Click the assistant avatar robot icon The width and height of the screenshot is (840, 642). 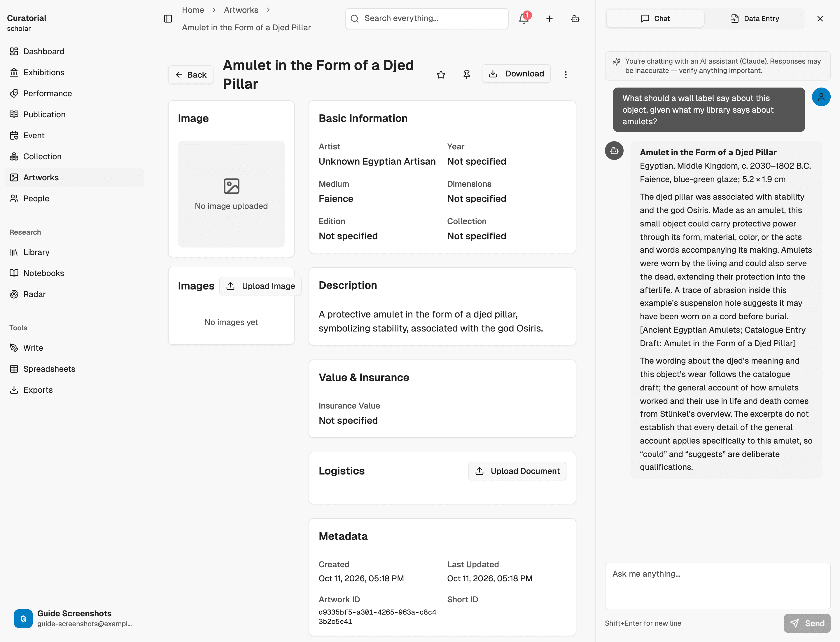614,151
